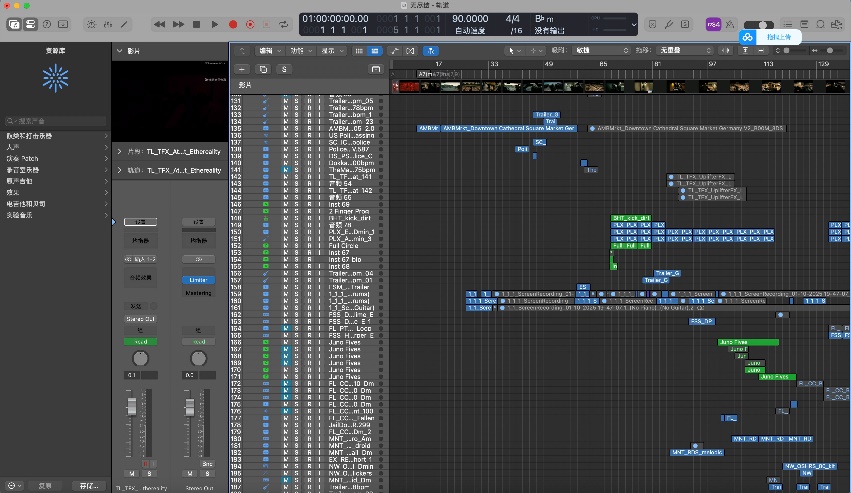Click the Stop button in transport

click(x=197, y=23)
